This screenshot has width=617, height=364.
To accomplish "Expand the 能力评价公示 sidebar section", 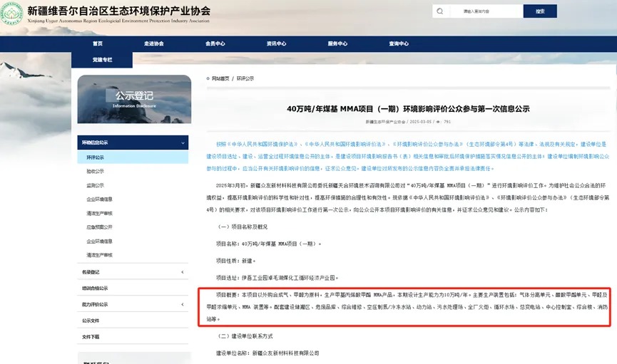I will [x=133, y=304].
